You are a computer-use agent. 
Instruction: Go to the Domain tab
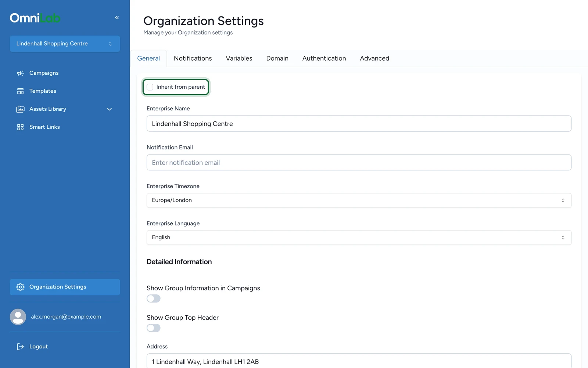(x=277, y=59)
